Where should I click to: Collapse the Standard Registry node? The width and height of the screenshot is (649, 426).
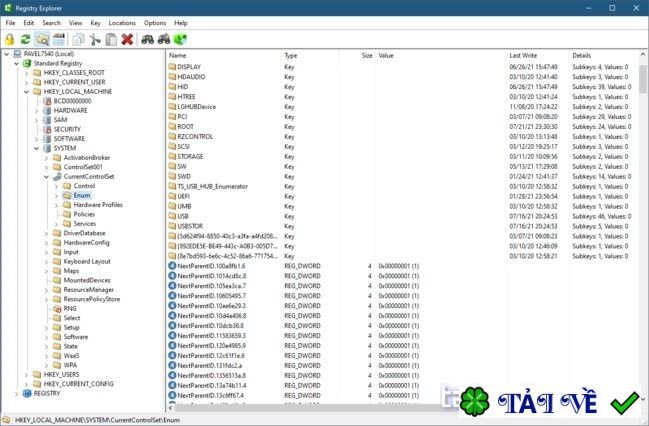tap(16, 63)
